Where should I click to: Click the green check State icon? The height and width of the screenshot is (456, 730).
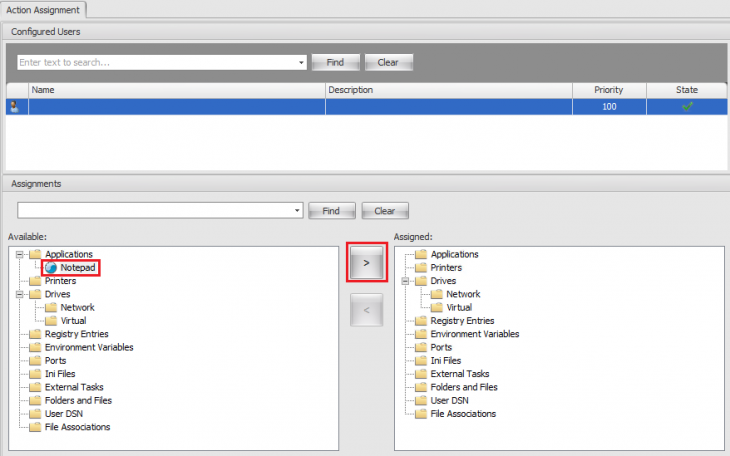coord(687,107)
